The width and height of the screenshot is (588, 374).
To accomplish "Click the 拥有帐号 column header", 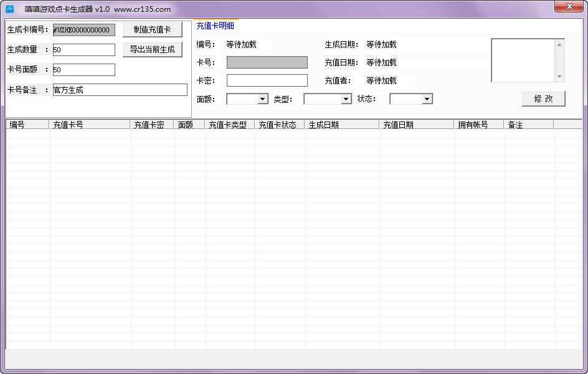I will (x=479, y=125).
